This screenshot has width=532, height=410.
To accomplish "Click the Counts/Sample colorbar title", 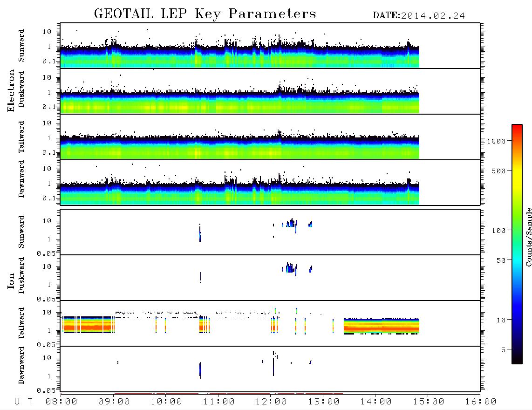I will [528, 237].
